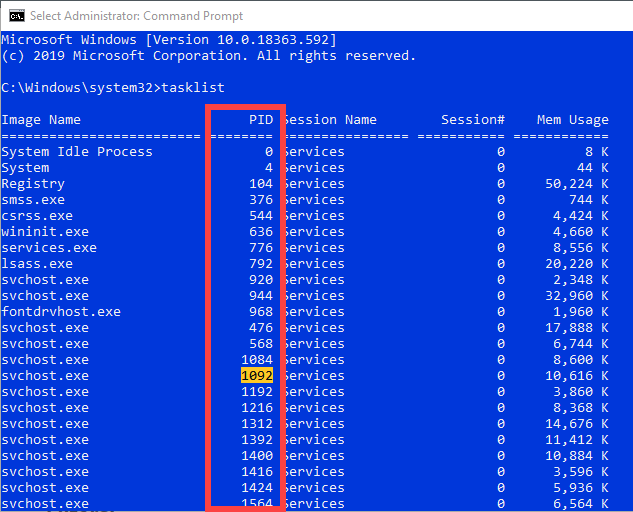Click PID 1216 of svchost.exe

point(257,408)
